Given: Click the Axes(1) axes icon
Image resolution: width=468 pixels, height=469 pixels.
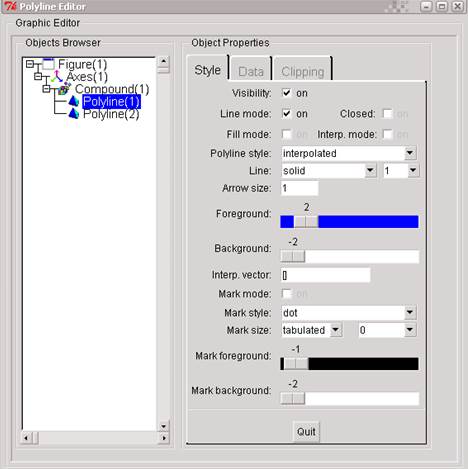Looking at the screenshot, I should coord(57,76).
